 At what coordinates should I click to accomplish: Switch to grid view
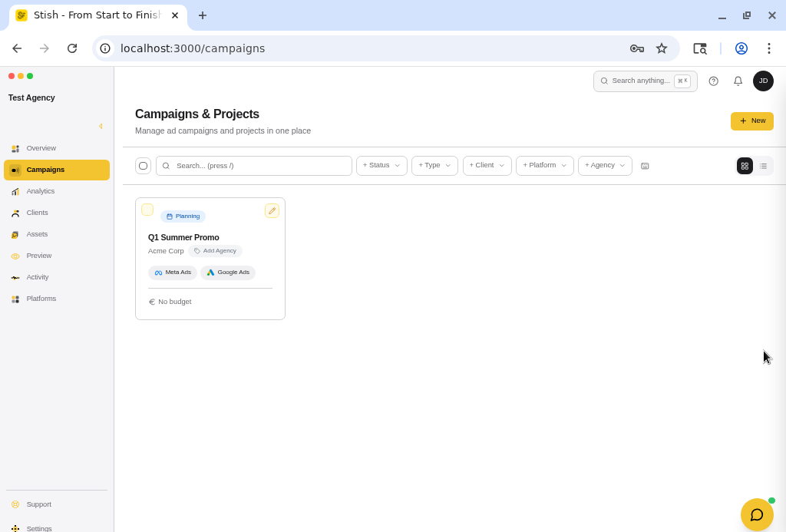coord(745,166)
